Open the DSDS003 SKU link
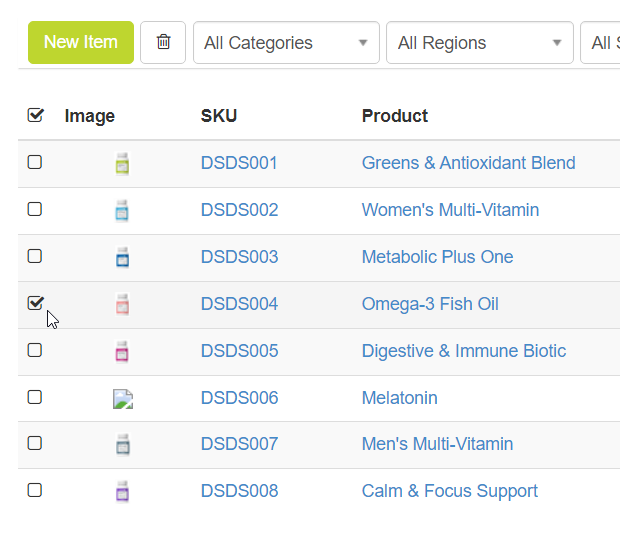The height and width of the screenshot is (533, 620). (239, 257)
